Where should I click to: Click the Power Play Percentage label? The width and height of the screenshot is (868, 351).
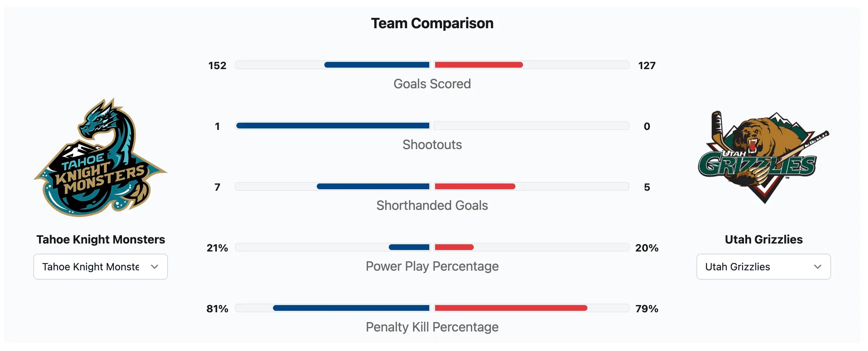point(432,266)
